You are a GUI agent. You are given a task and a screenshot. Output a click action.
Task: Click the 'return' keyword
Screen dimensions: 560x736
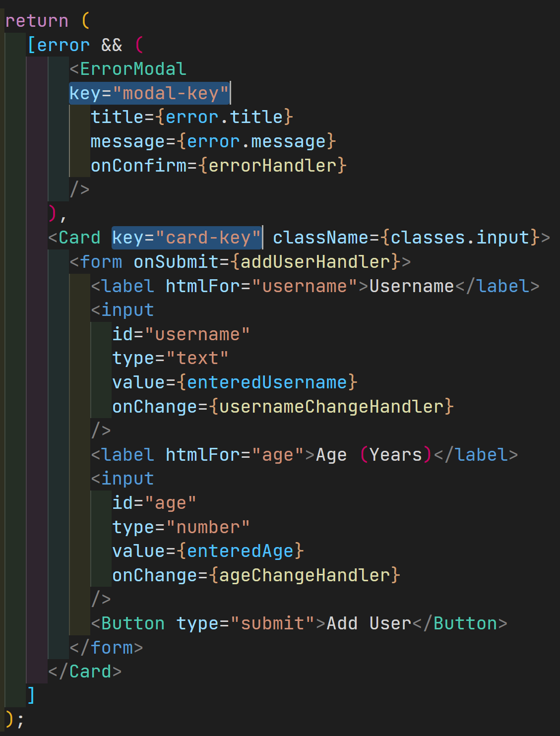tap(37, 21)
